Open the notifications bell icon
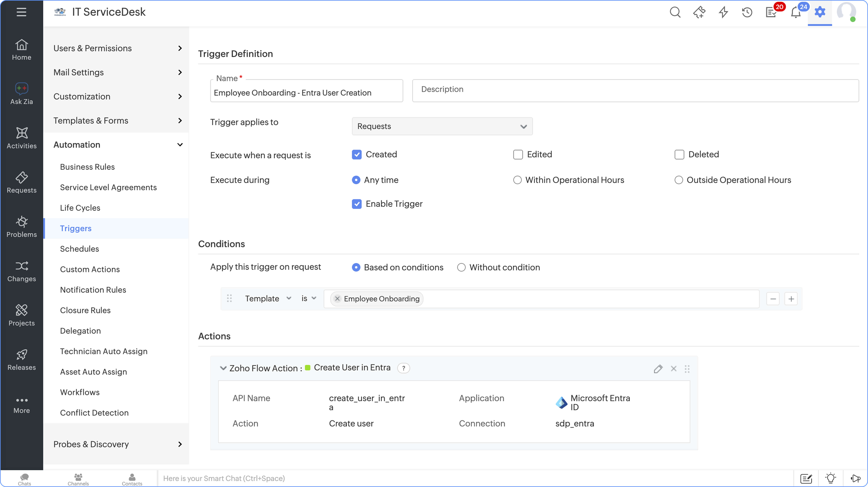This screenshot has width=868, height=487. pos(796,12)
